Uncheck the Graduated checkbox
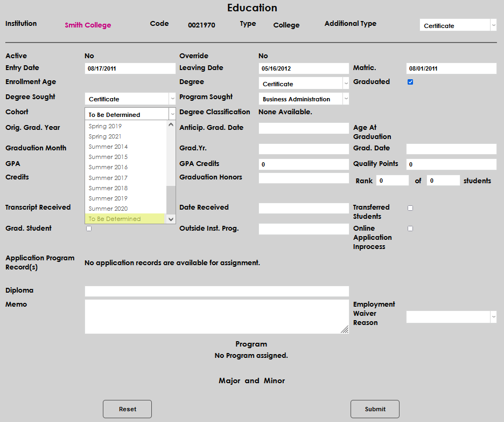 410,82
